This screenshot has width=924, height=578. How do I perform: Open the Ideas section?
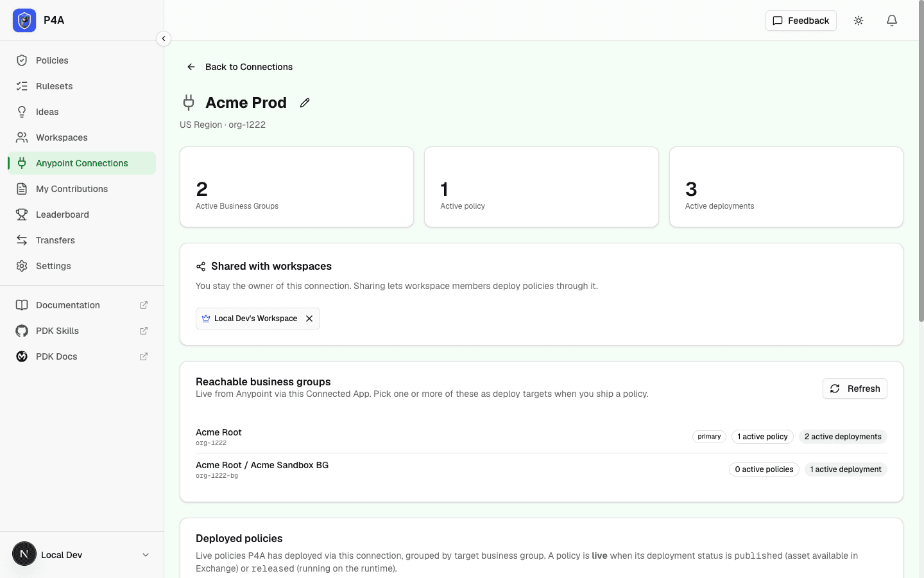[82, 112]
